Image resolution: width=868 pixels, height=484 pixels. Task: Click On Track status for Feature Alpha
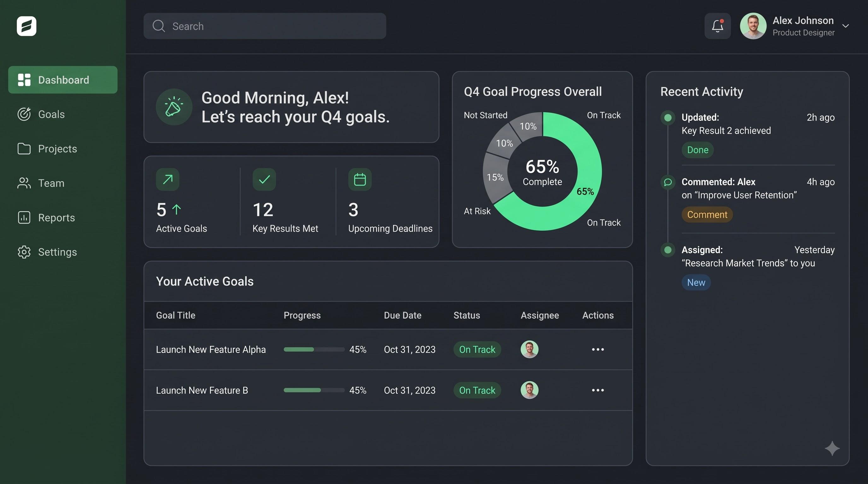tap(477, 349)
